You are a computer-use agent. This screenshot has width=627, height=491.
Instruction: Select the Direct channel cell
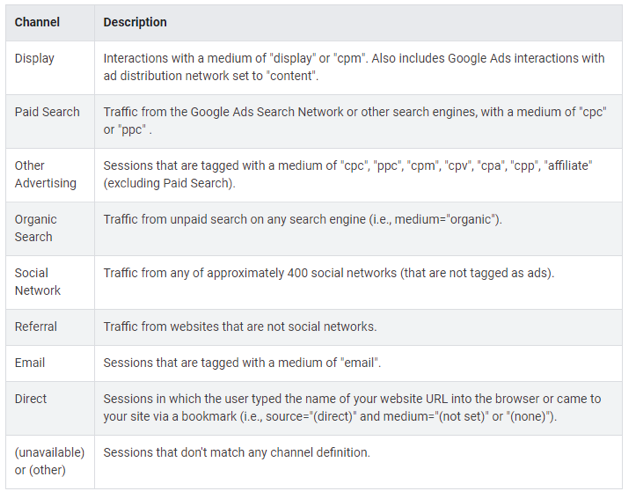pos(31,398)
